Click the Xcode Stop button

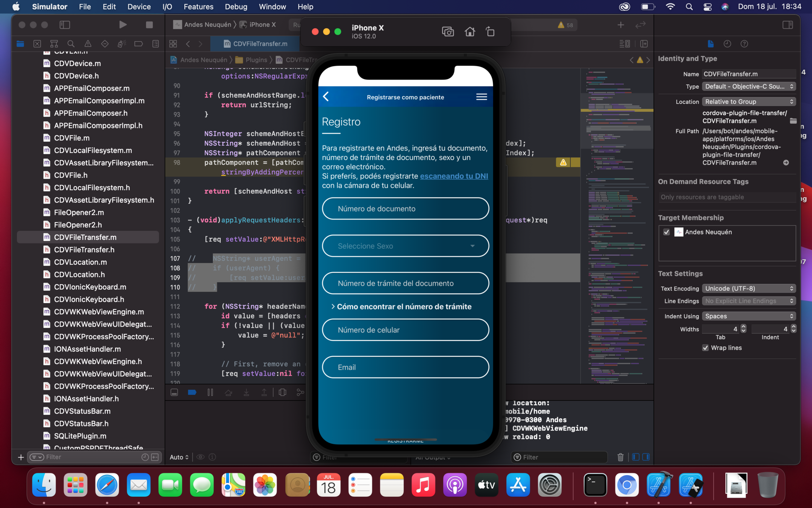pos(149,25)
